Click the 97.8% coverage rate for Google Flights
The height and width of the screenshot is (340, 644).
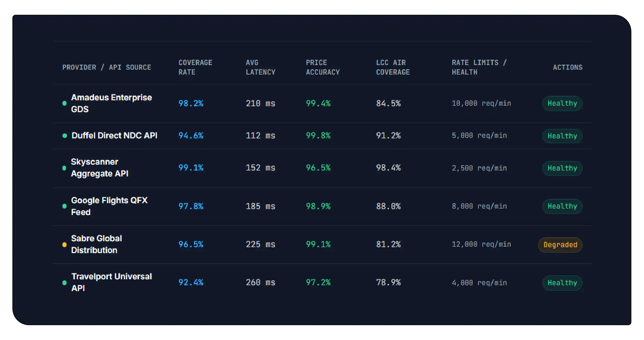click(x=191, y=206)
